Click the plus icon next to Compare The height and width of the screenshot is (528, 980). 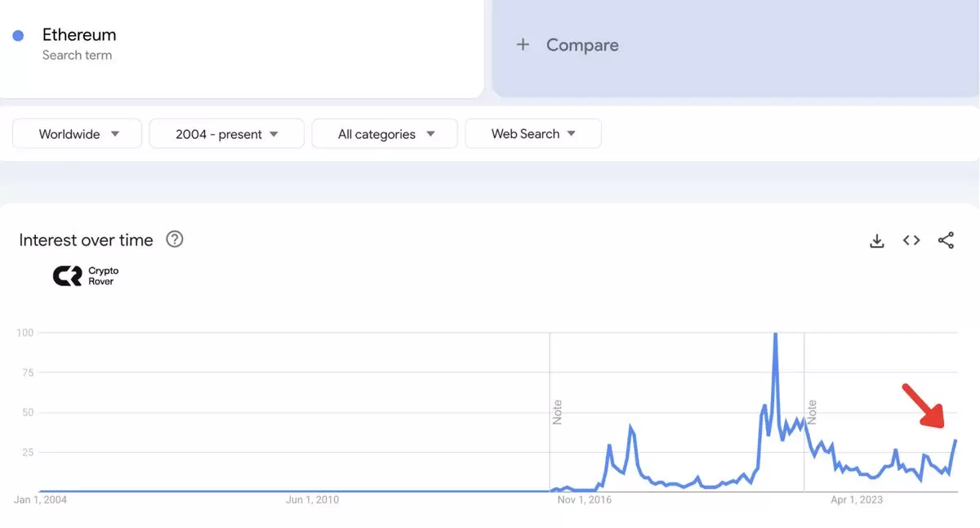point(523,45)
